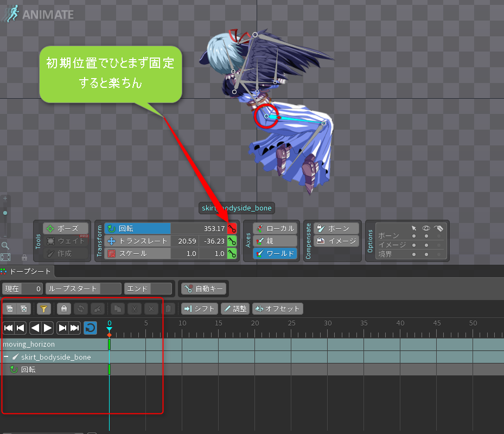Screen dimensions: 504x434
Task: Click the 調整 (Adjust) button
Action: (235, 309)
